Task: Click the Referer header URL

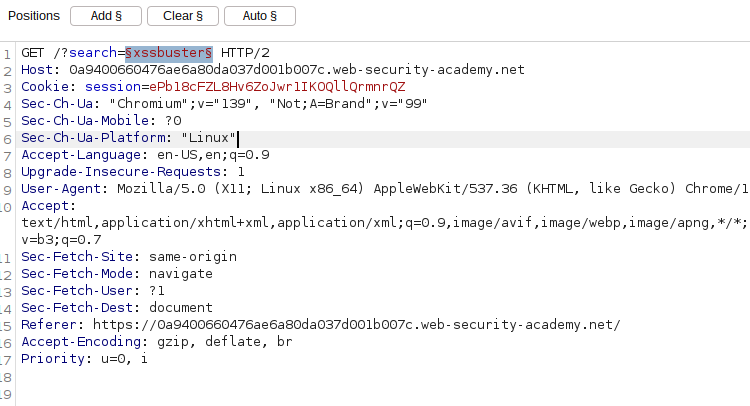Action: point(355,324)
